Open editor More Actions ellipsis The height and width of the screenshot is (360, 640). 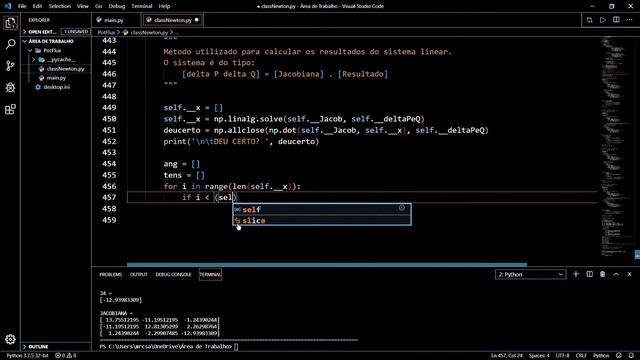629,20
